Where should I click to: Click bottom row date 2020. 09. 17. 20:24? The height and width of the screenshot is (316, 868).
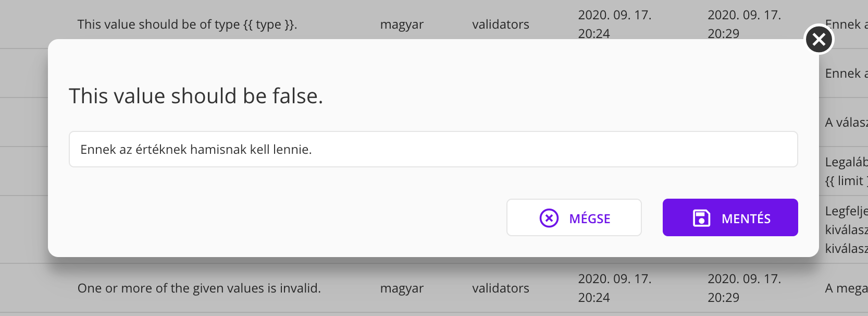(614, 288)
